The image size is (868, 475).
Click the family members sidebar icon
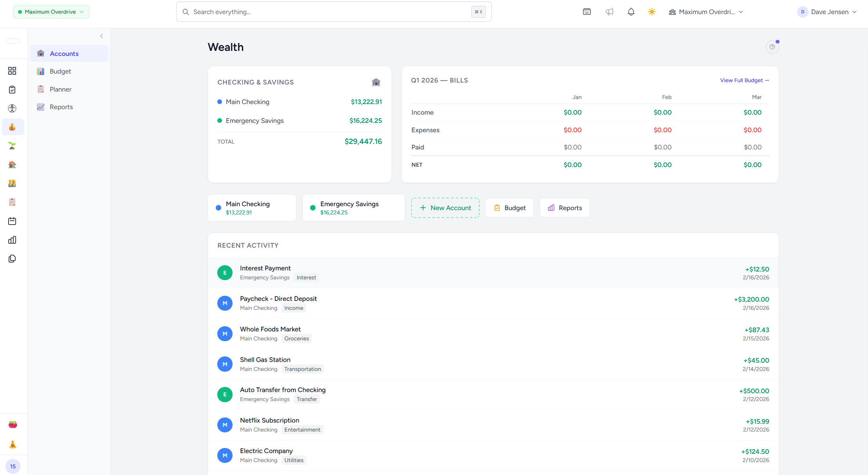coord(12,183)
